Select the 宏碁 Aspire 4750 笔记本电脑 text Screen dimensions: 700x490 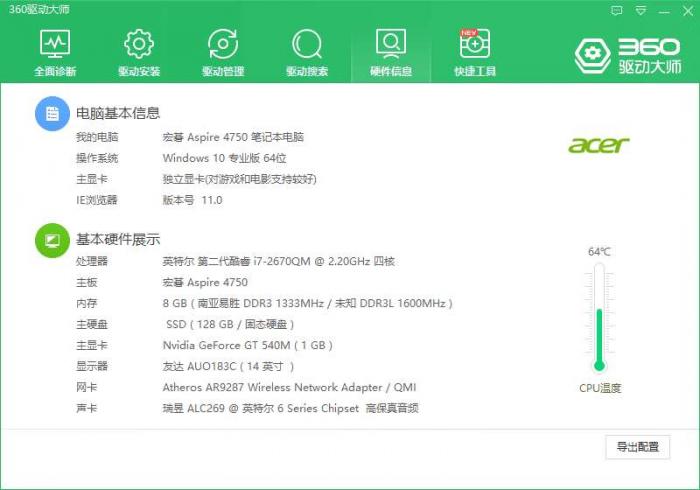pos(233,137)
